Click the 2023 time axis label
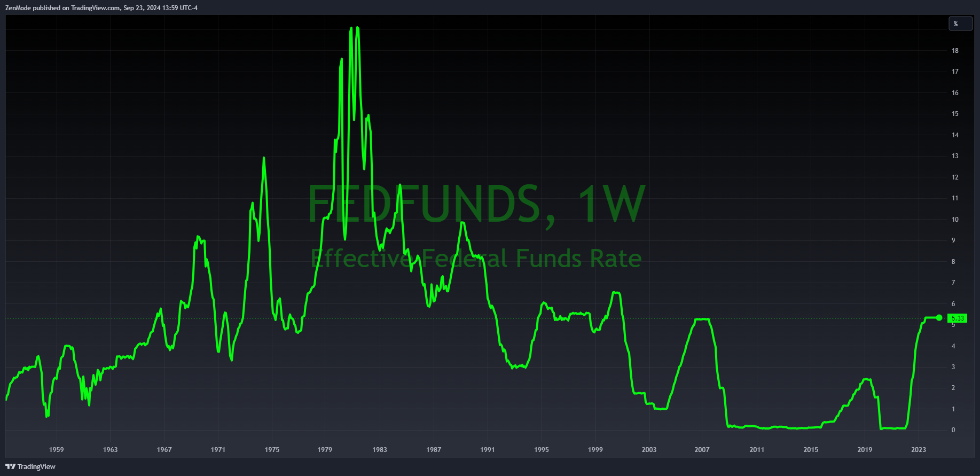Image resolution: width=980 pixels, height=476 pixels. click(918, 450)
